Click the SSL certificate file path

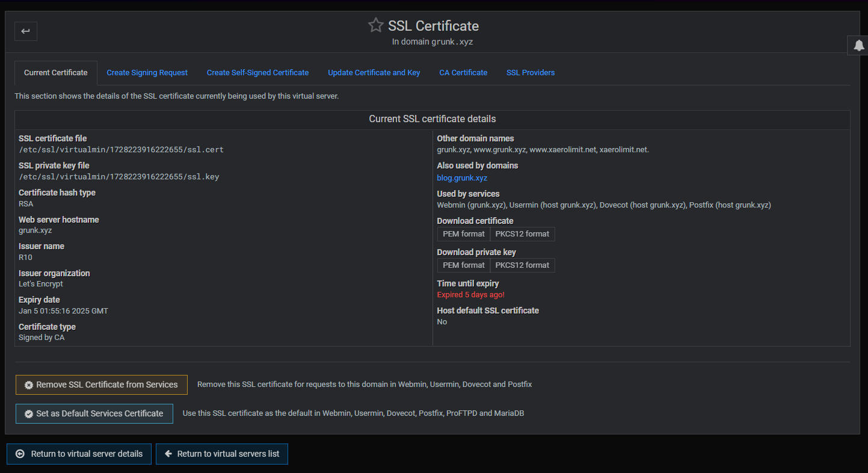point(121,150)
